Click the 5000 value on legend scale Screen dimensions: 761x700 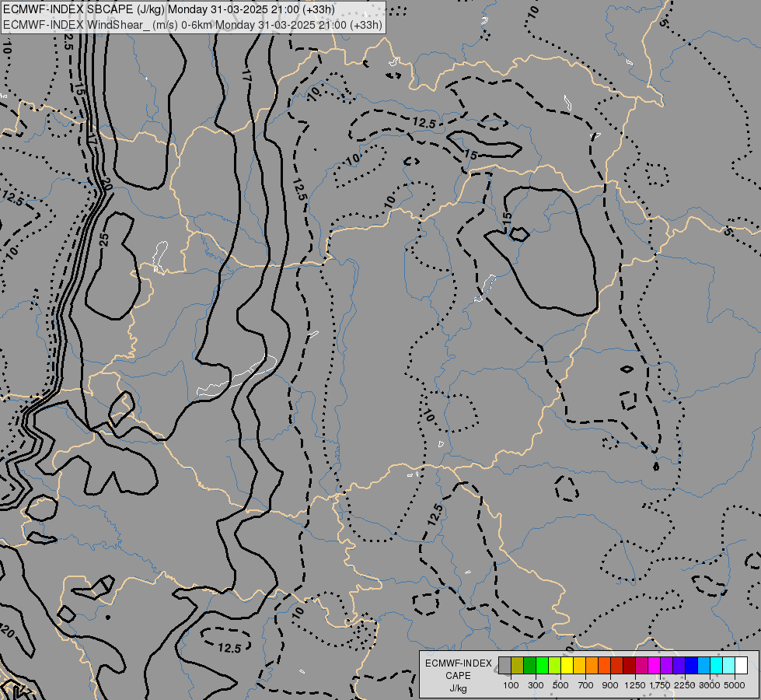[735, 685]
